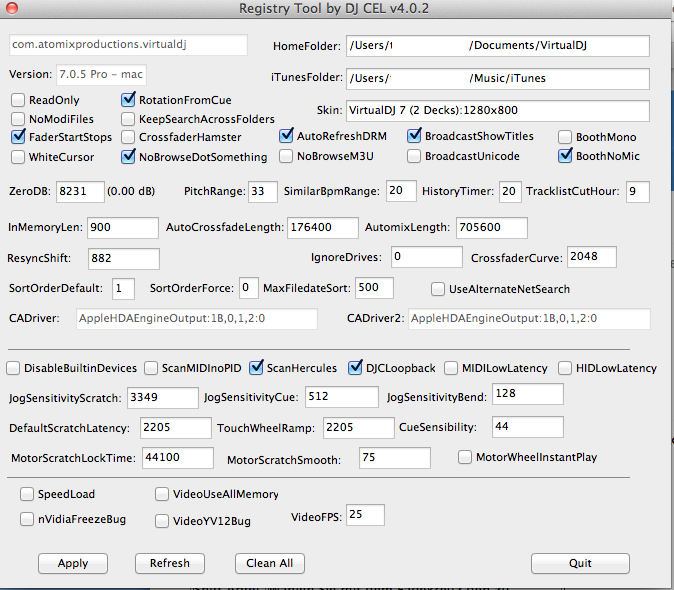Screen dimensions: 674x590
Task: Enable NoBrowseM3U checkbox
Action: (286, 156)
